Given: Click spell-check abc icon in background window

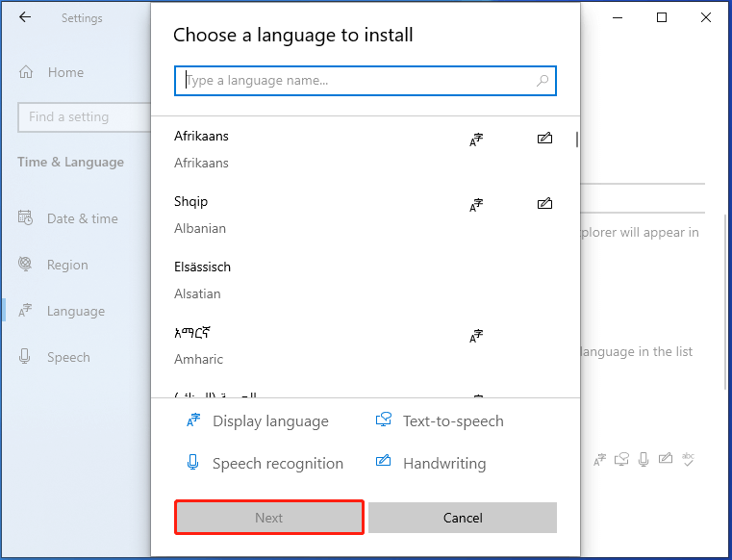Looking at the screenshot, I should pyautogui.click(x=688, y=459).
